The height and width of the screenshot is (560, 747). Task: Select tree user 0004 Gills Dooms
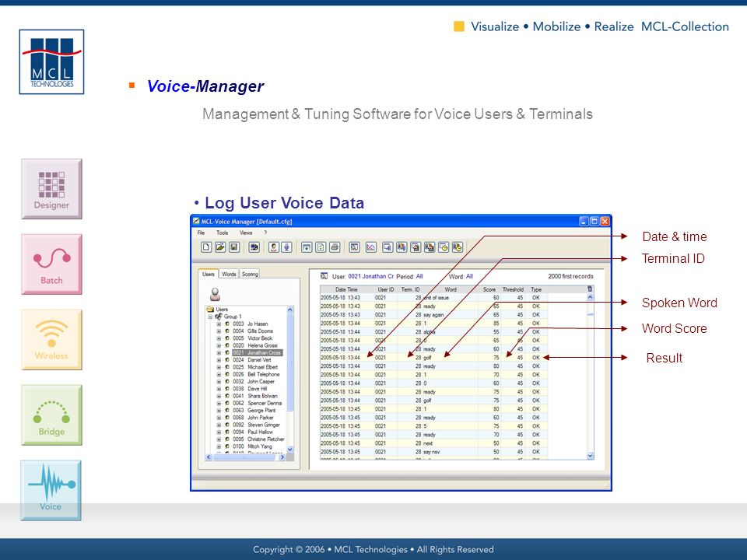pos(253,331)
